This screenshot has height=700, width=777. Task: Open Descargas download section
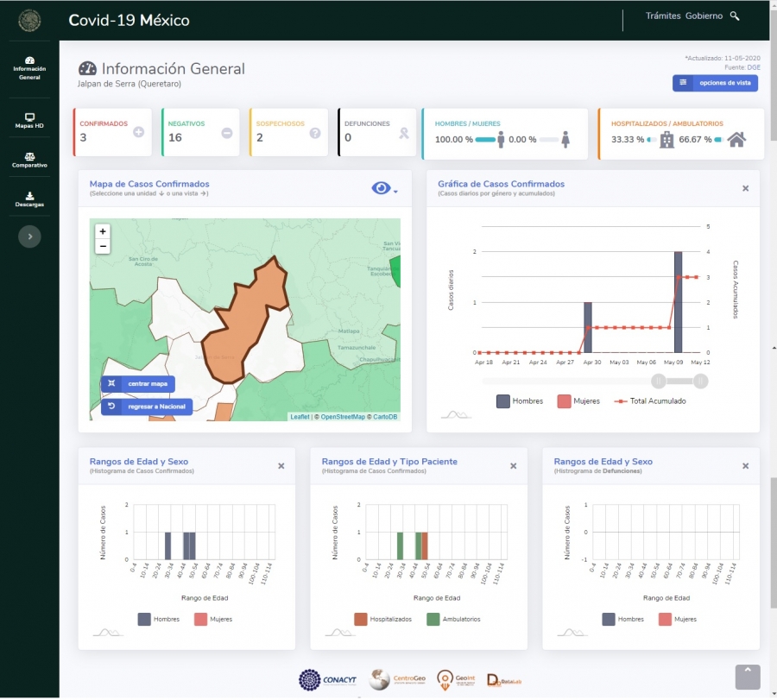(x=29, y=199)
